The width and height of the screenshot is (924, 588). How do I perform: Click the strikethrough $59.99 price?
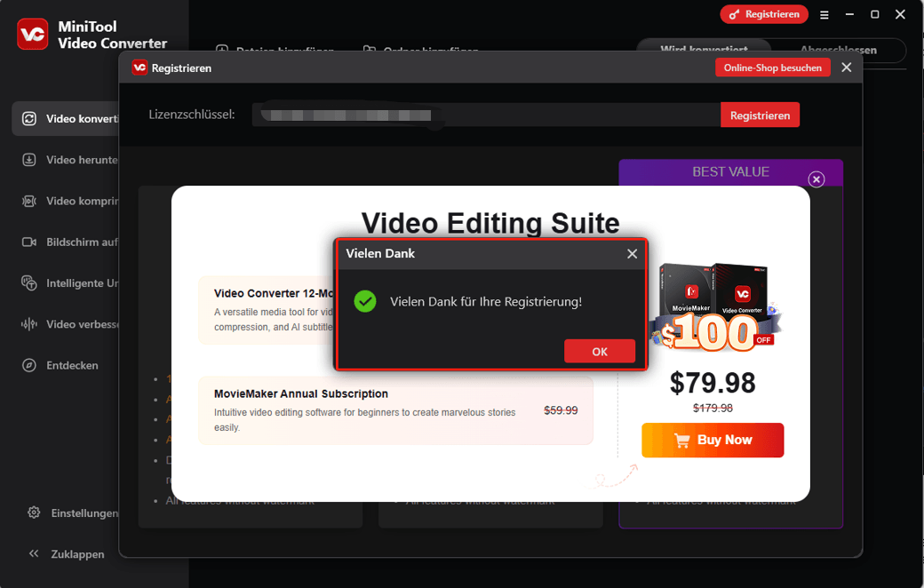click(x=561, y=410)
